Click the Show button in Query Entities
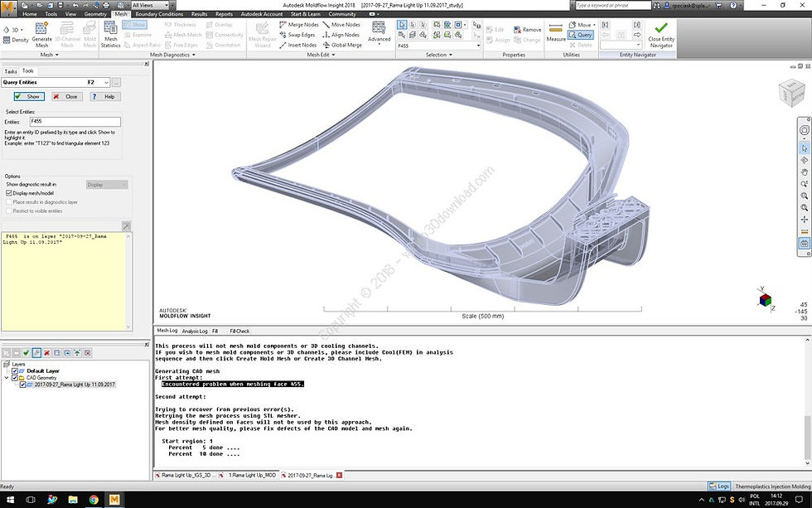Image resolution: width=812 pixels, height=508 pixels. coord(29,96)
